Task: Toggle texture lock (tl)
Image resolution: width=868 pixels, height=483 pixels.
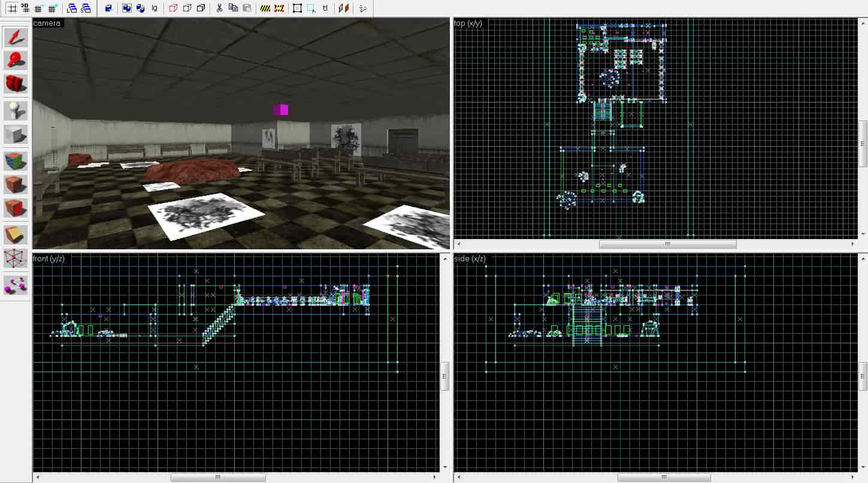Action: tap(325, 8)
